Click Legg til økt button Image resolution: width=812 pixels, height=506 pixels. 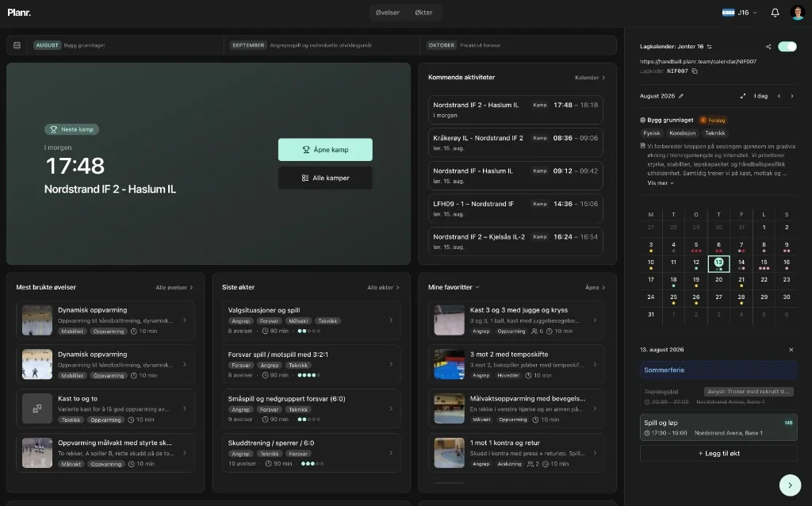(x=718, y=453)
